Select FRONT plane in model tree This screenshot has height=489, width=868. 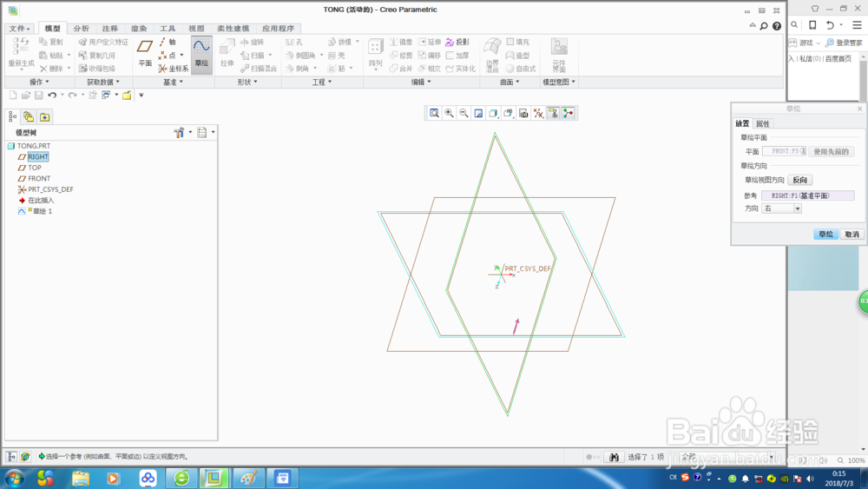[39, 178]
